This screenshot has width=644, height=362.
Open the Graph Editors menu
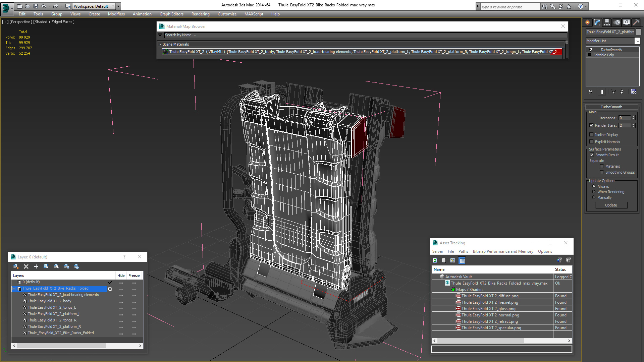pyautogui.click(x=171, y=14)
